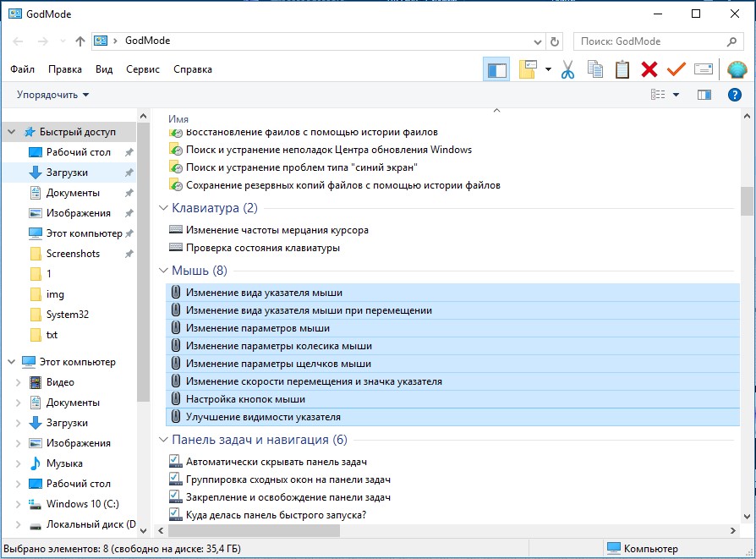Screen dimensions: 756x559
Task: Collapse Этот компьютер tree node
Action: 12,362
